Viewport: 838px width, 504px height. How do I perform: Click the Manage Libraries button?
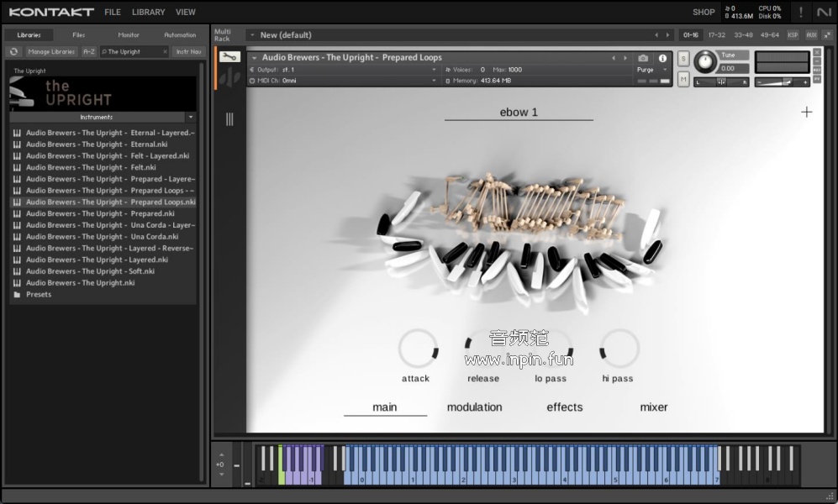[51, 52]
